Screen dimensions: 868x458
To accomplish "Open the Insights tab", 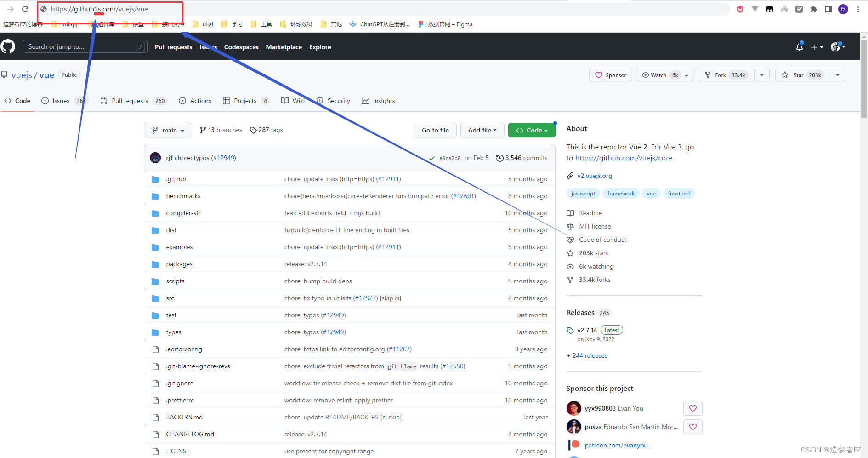I will click(x=378, y=101).
